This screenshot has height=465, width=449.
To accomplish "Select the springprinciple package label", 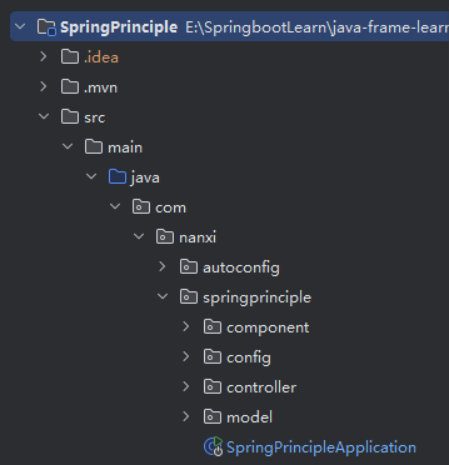I will click(257, 298).
